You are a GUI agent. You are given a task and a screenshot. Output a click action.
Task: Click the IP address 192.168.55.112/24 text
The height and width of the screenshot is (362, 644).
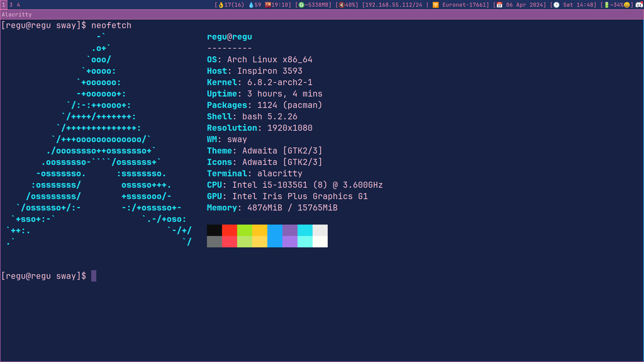393,5
